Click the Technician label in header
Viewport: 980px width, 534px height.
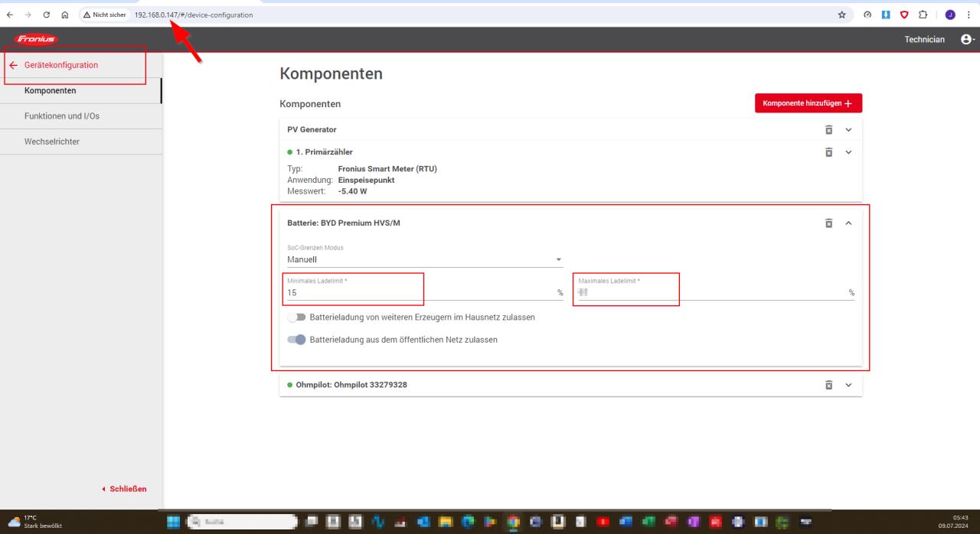coord(924,39)
